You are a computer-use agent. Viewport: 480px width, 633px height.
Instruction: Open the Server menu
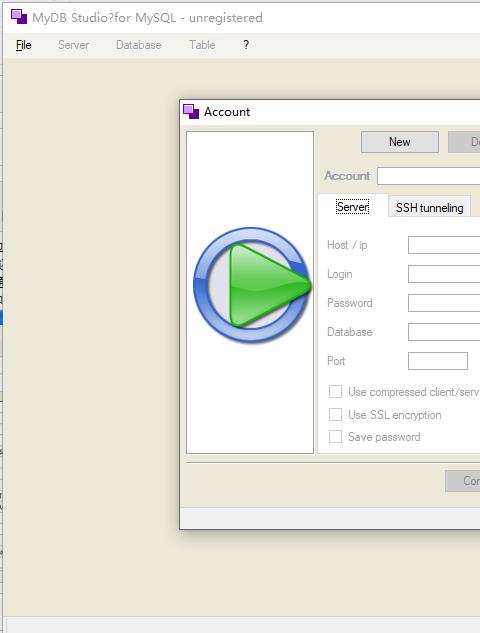(x=73, y=45)
